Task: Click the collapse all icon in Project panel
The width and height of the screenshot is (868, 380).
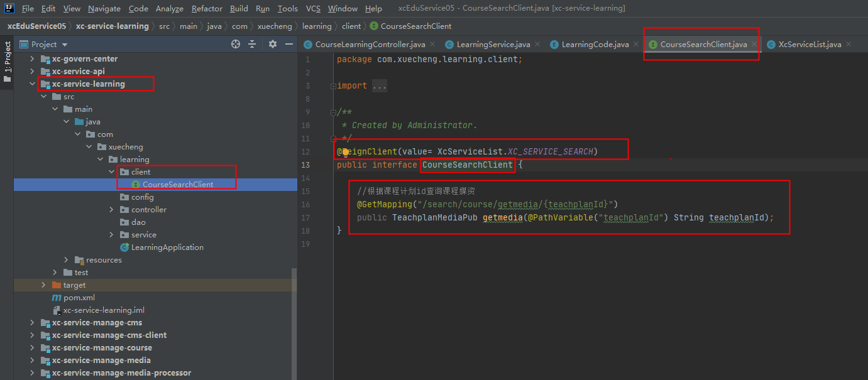Action: (x=252, y=44)
